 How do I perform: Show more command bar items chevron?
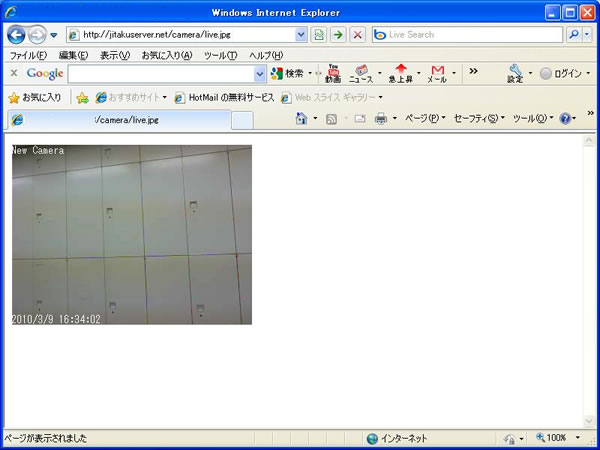(x=591, y=113)
